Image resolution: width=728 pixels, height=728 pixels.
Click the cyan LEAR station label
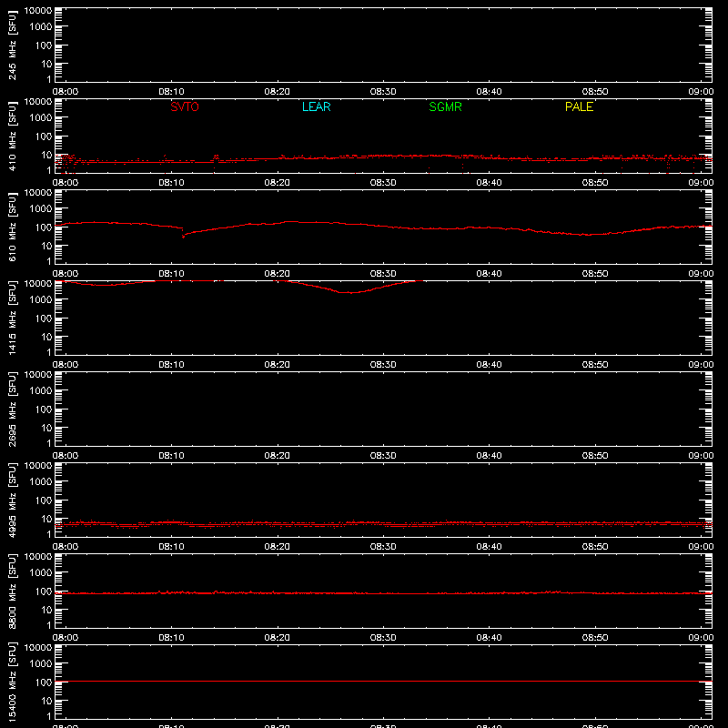pyautogui.click(x=316, y=106)
